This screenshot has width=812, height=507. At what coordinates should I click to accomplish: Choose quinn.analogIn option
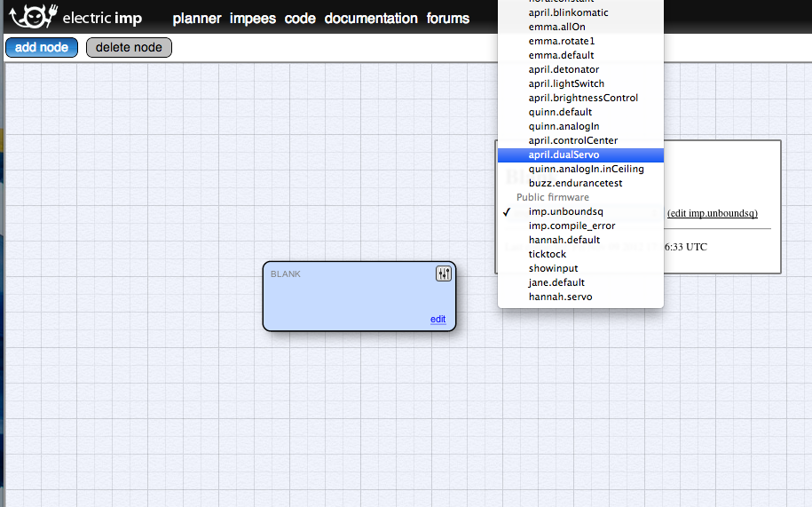tap(580, 126)
